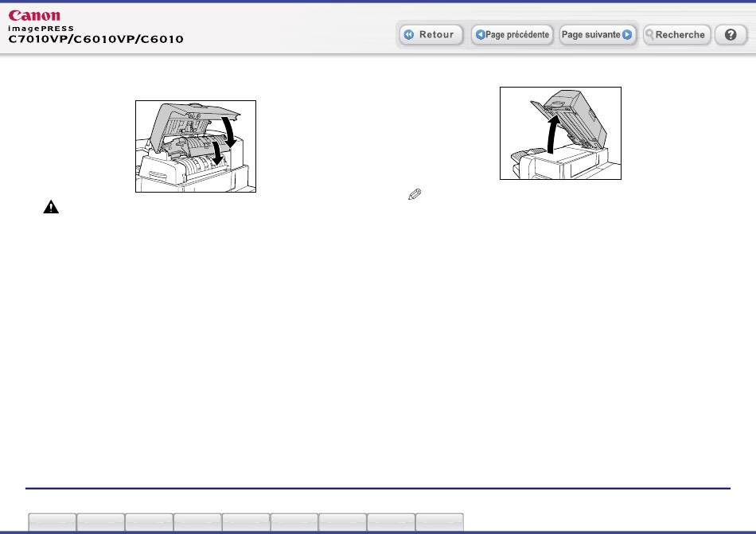Select the sixth blank bottom tab

tap(294, 522)
